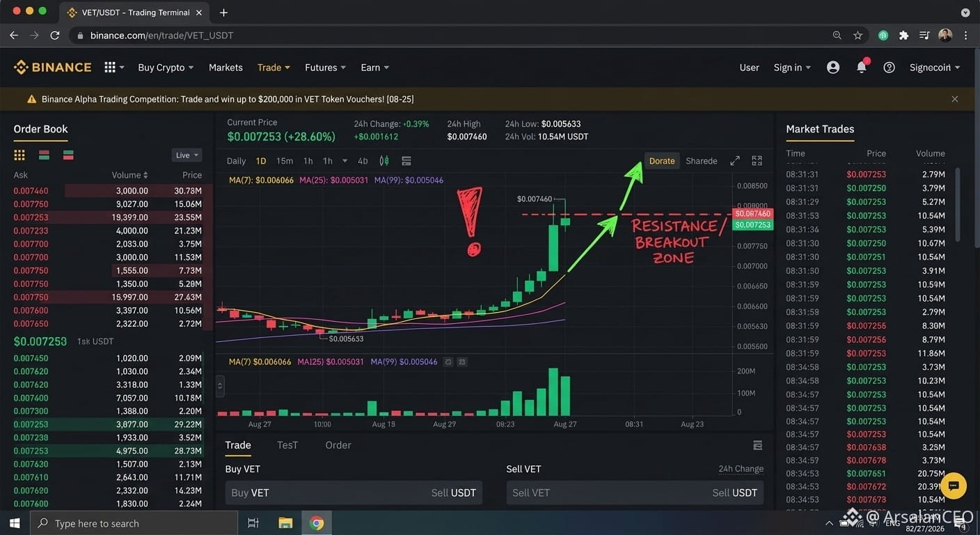Open the Signocoin account dropdown
This screenshot has height=535, width=980.
coord(935,68)
